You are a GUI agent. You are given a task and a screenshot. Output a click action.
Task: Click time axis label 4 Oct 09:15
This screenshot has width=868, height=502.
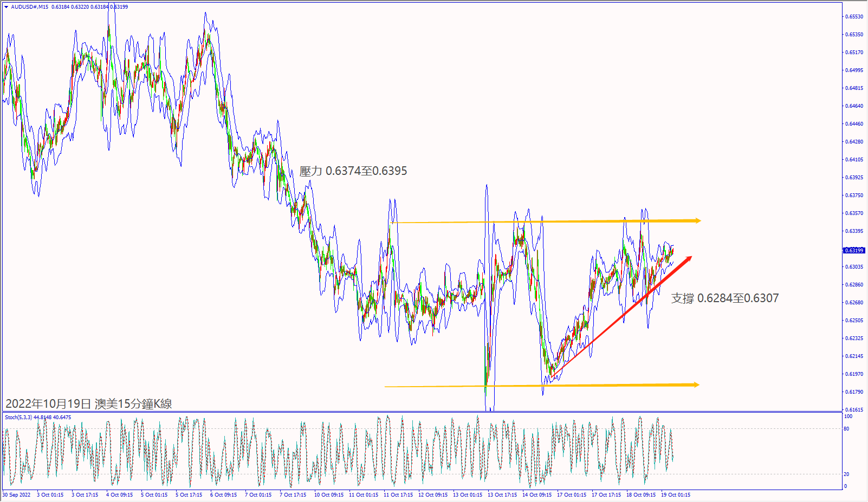coord(120,495)
